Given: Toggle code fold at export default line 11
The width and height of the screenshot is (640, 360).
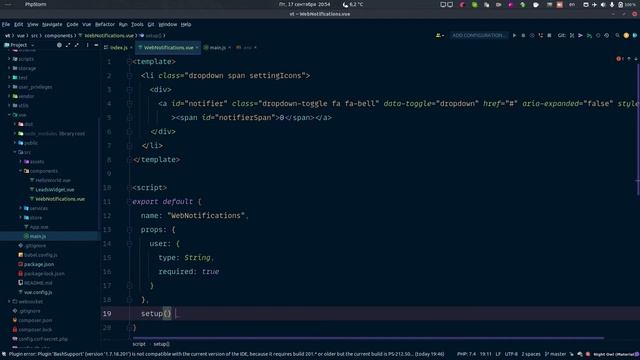Looking at the screenshot, I should pos(129,202).
